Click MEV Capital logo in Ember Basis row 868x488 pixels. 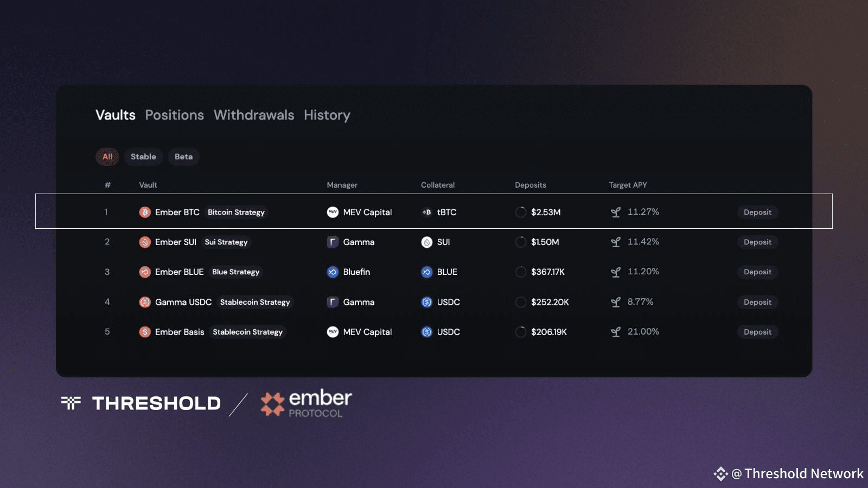[333, 332]
